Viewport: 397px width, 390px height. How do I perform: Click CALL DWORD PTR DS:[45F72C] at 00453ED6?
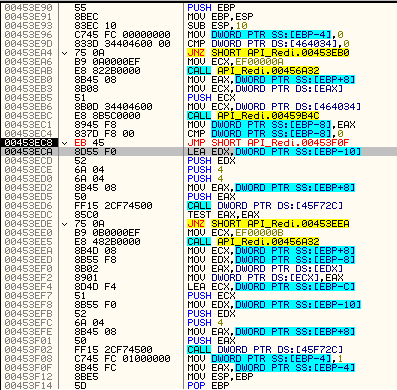265,205
